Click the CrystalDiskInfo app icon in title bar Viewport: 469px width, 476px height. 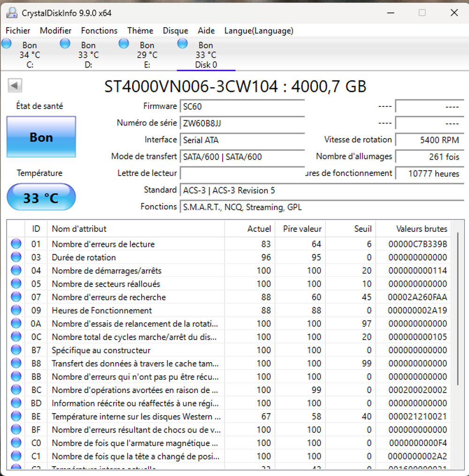point(12,13)
